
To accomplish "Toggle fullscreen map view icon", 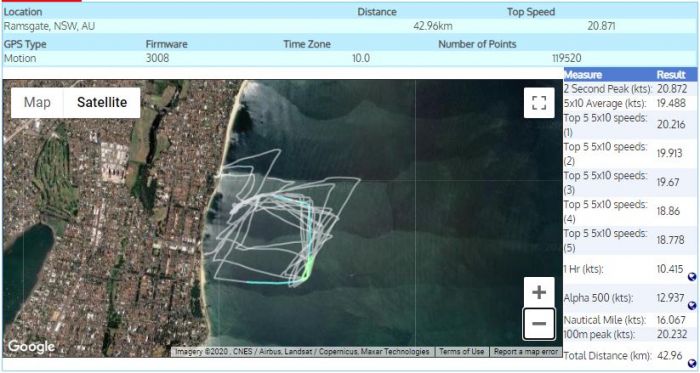I will pyautogui.click(x=539, y=103).
